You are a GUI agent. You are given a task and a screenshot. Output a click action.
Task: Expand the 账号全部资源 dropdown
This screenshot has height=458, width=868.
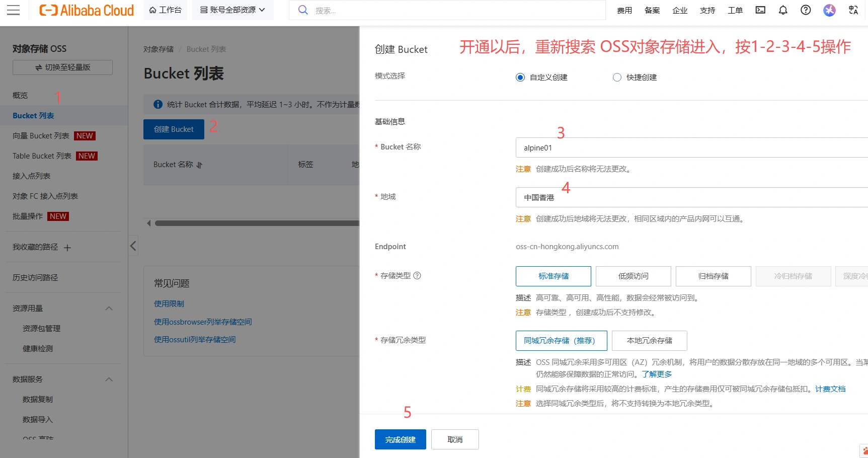pos(232,10)
